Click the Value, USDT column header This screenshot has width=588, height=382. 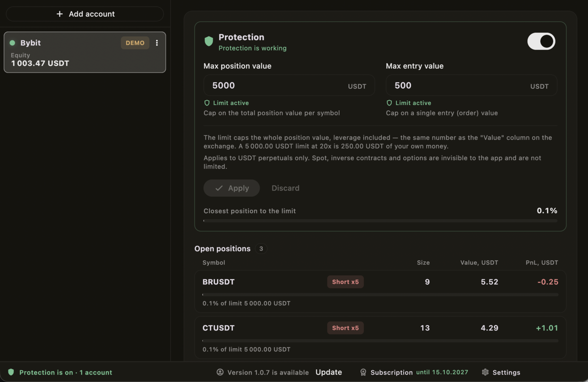pyautogui.click(x=479, y=263)
